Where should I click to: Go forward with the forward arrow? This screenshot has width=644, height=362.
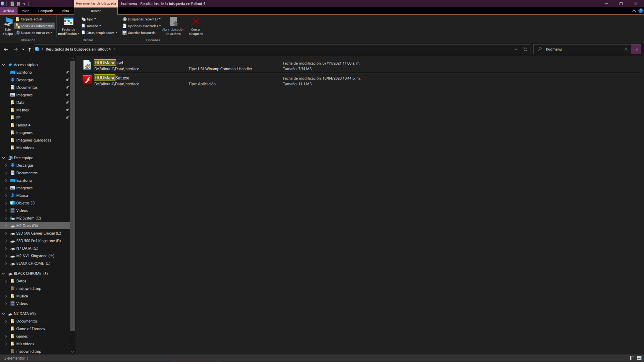(15, 49)
